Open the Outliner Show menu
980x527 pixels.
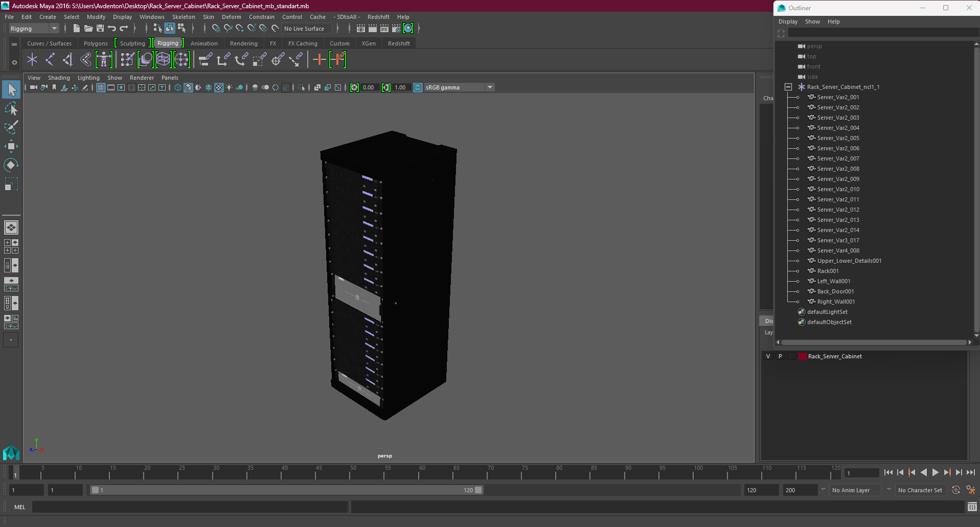point(812,21)
